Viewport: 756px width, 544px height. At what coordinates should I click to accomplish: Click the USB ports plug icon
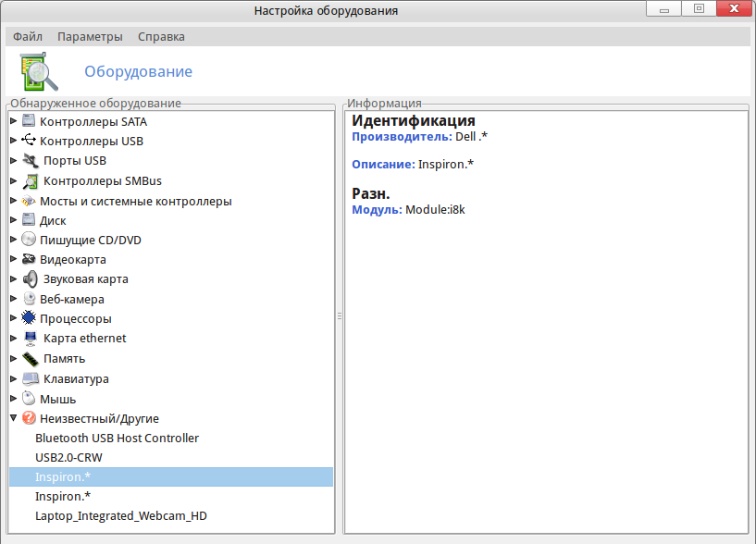click(x=31, y=161)
